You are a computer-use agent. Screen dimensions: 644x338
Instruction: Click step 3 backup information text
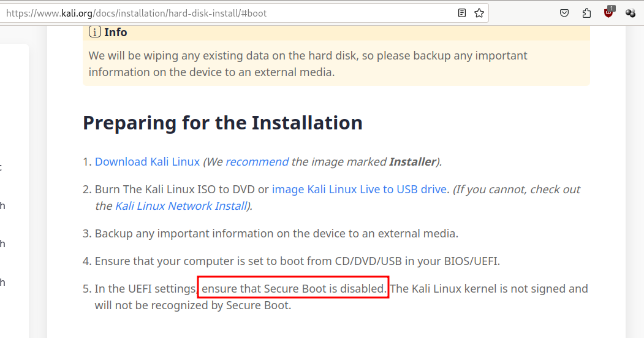tap(276, 233)
